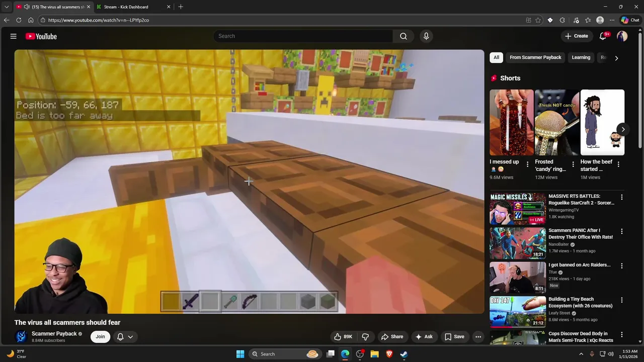Open browser profile icon
This screenshot has height=362, width=644.
tap(600, 20)
